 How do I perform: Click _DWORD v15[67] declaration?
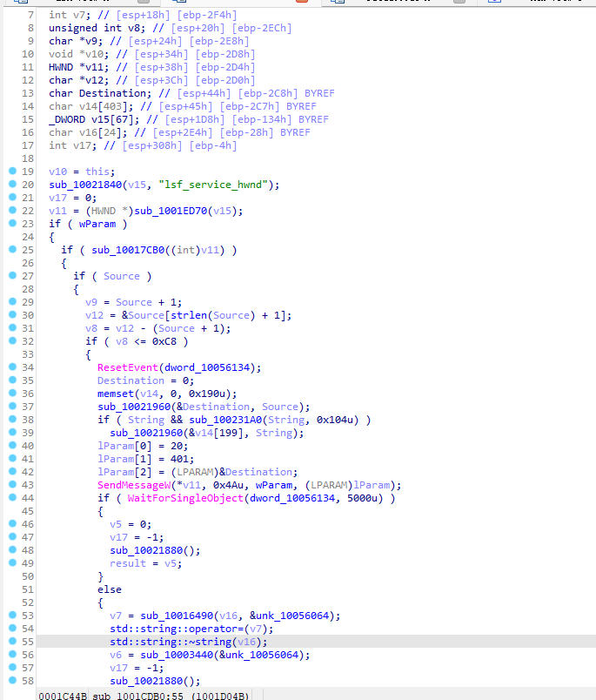coord(94,119)
